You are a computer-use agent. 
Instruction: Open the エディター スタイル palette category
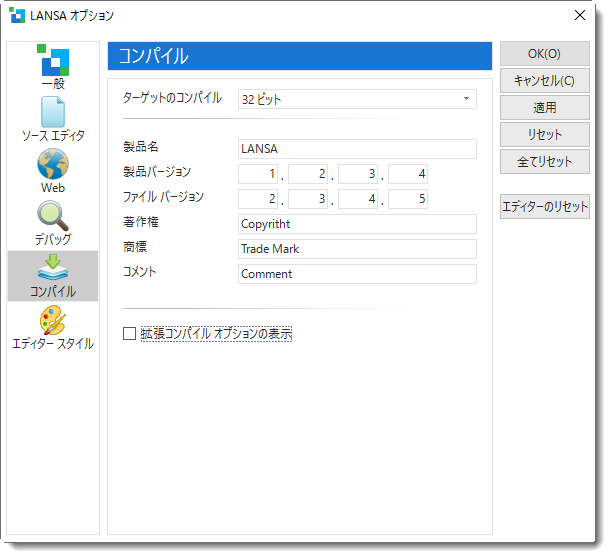pyautogui.click(x=53, y=327)
